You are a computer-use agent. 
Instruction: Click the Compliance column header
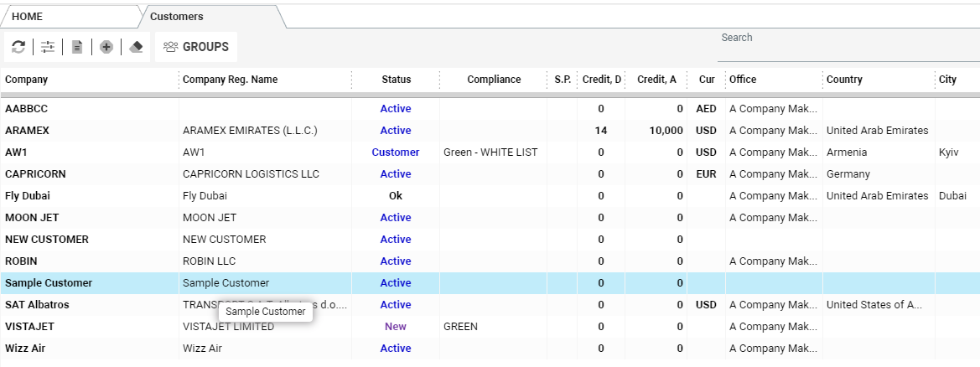tap(494, 80)
